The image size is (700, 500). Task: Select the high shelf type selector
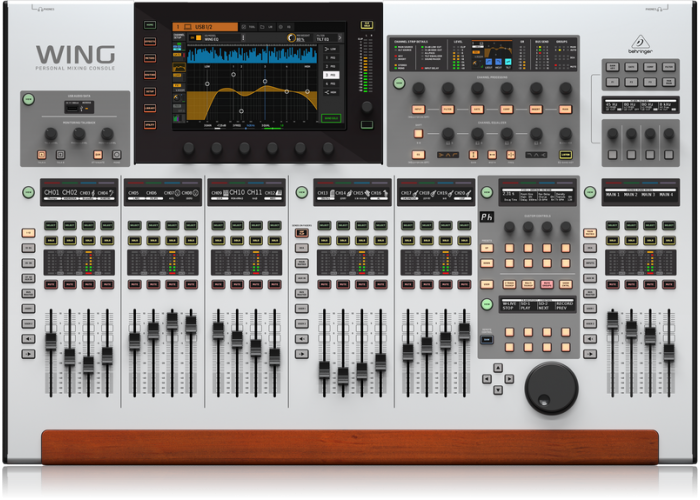(536, 155)
